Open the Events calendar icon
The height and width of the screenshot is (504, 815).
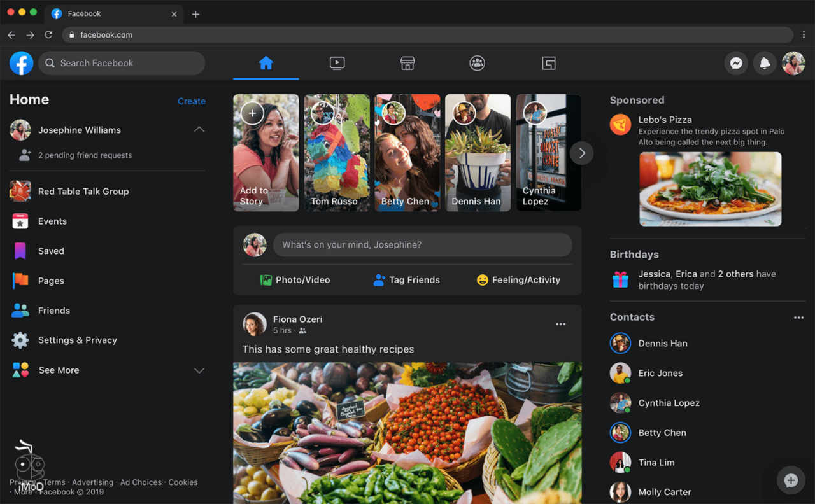pos(20,221)
